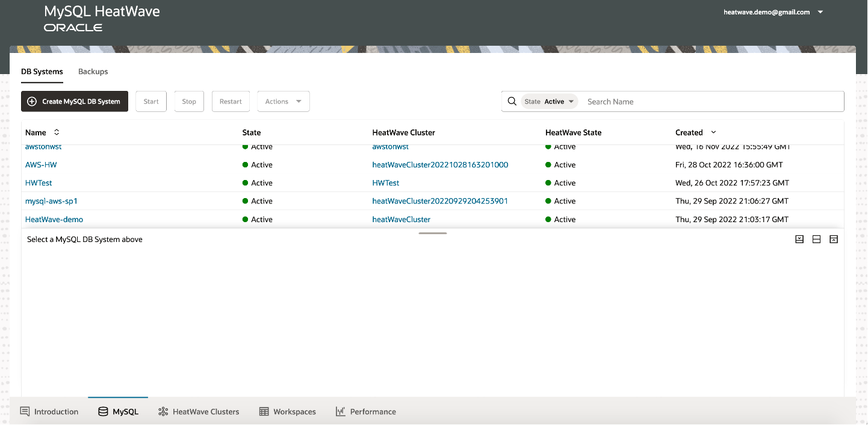Click the split panel view icon

816,239
